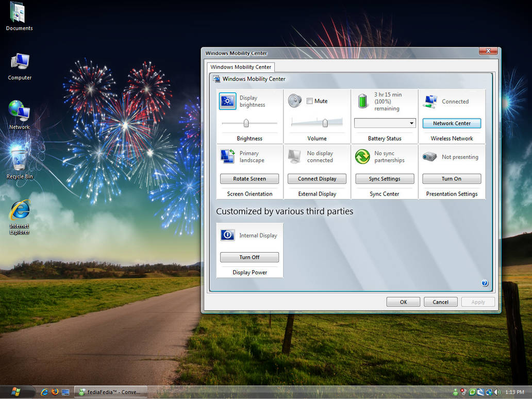This screenshot has width=532, height=399.
Task: Switch to the fediaFedia taskbar window
Action: (x=111, y=392)
